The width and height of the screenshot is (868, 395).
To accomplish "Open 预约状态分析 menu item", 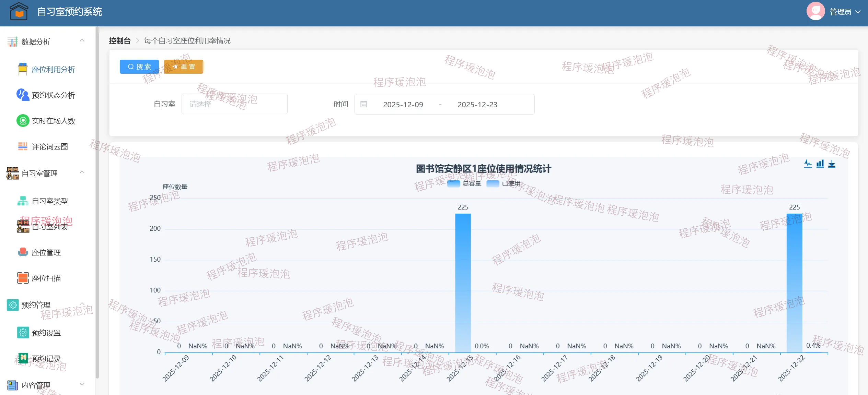I will pyautogui.click(x=53, y=95).
